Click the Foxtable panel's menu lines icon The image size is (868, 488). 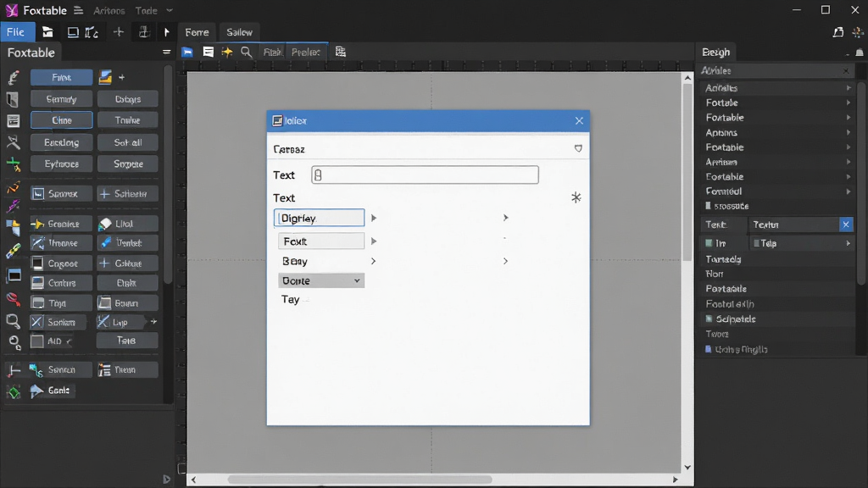tap(166, 53)
